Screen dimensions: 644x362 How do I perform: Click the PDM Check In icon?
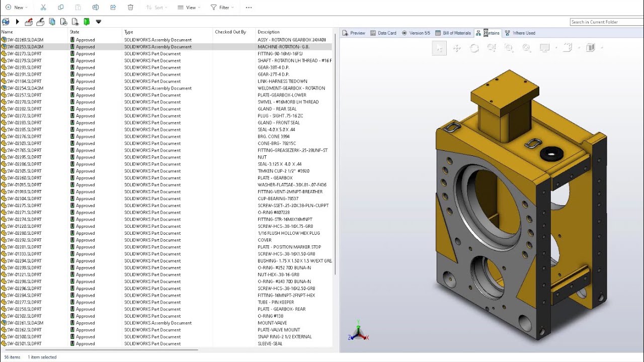click(x=40, y=22)
